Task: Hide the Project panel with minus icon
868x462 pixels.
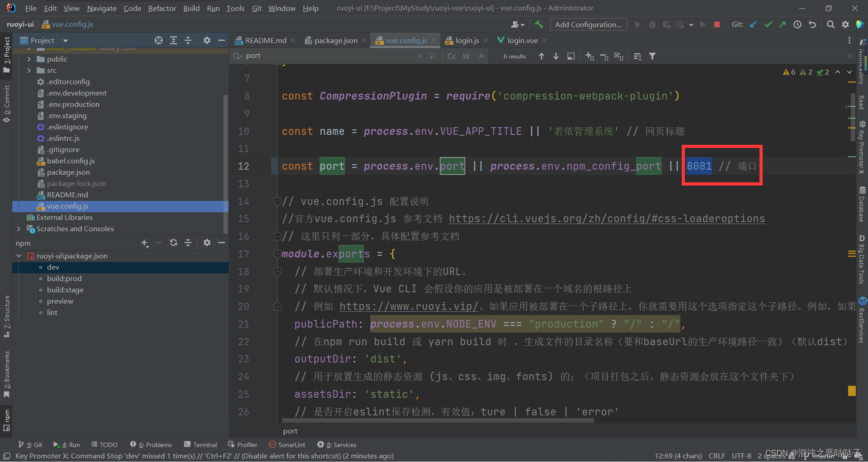Action: [222, 40]
